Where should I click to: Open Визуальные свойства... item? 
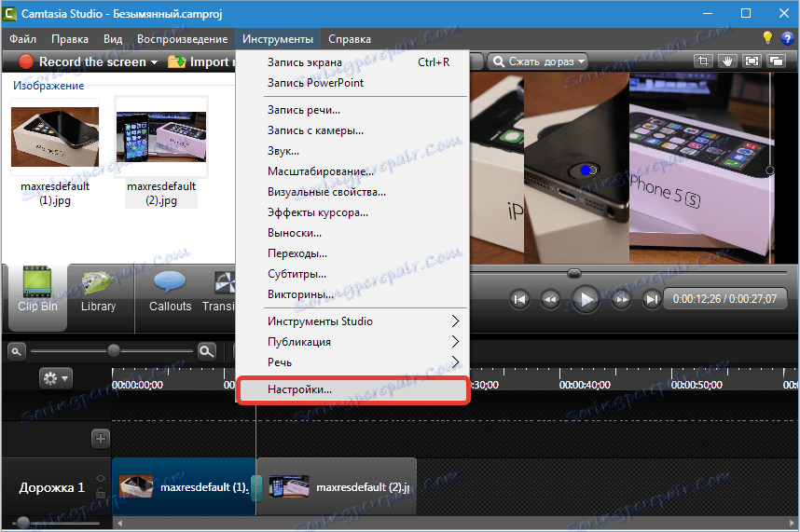tap(352, 192)
